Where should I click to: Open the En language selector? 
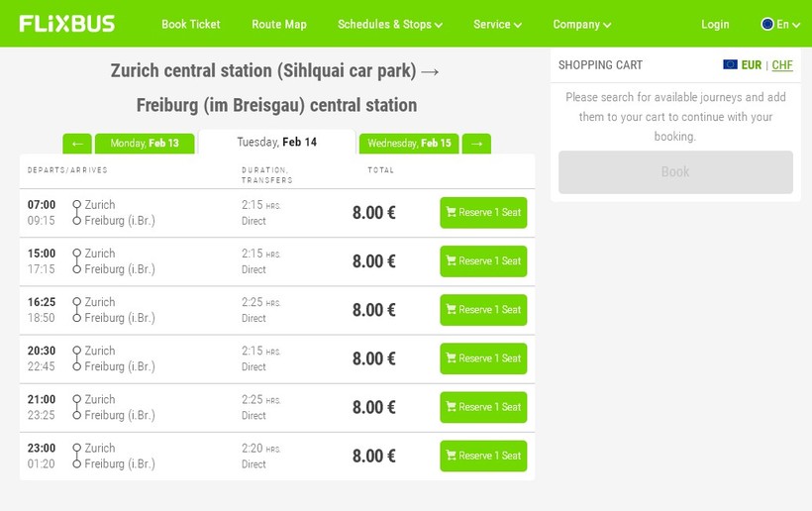click(787, 25)
